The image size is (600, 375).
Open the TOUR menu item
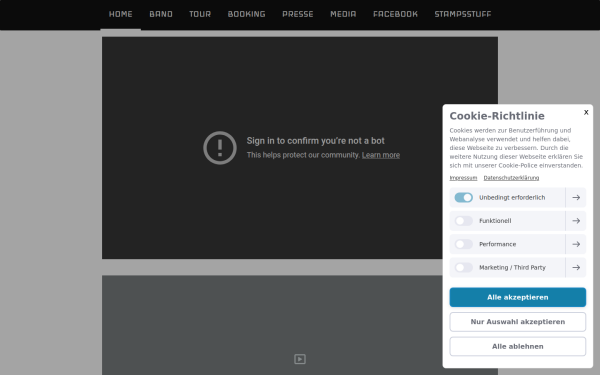coord(200,14)
